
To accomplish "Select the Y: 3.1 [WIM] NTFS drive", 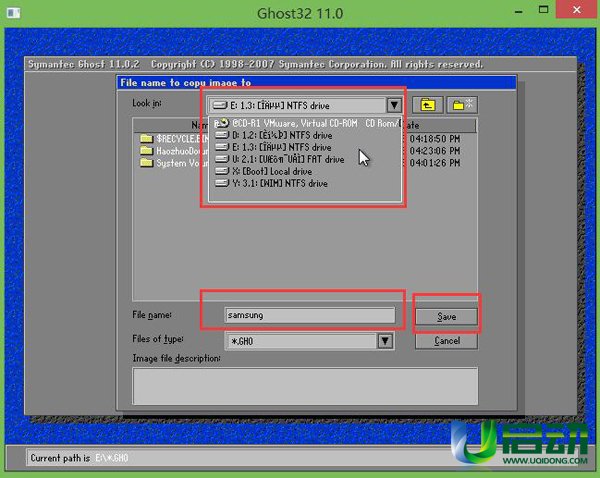I will pyautogui.click(x=307, y=183).
